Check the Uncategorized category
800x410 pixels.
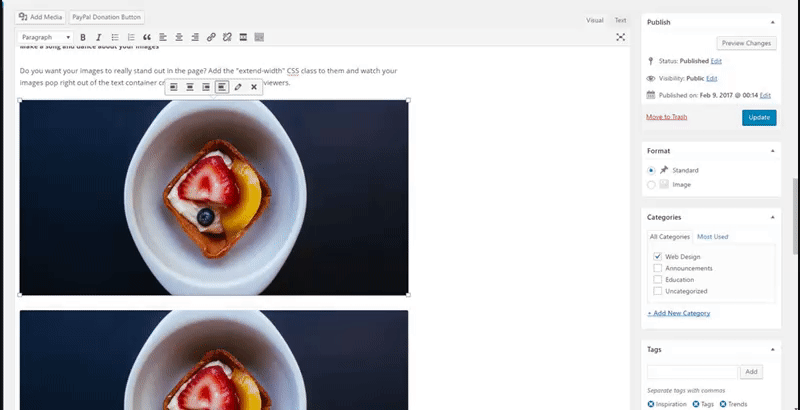(658, 291)
